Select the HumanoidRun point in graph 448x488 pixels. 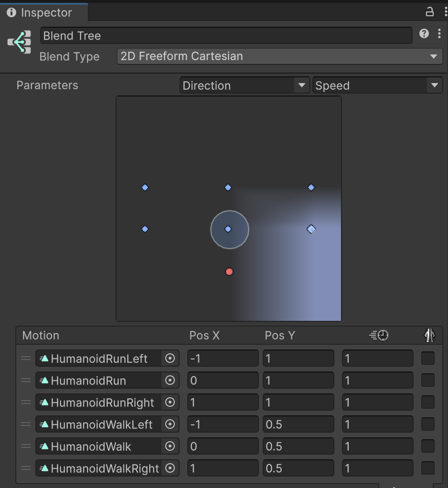coord(228,187)
